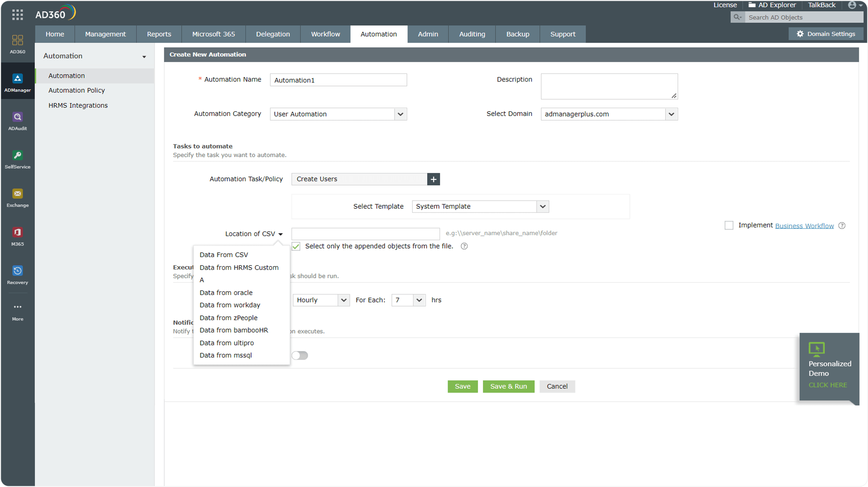Turn on the notification toggle switch
Screen dimensions: 868x487
(300, 355)
